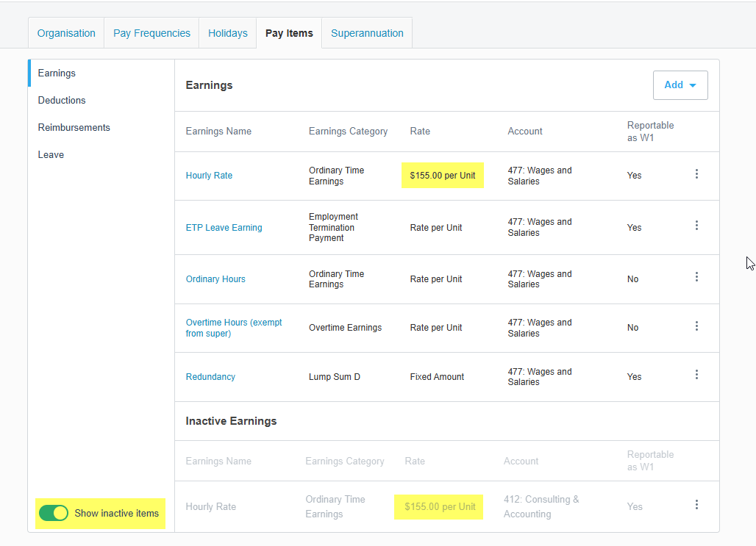Click the three-dot menu for Ordinary Hours
The image size is (756, 546).
[696, 277]
